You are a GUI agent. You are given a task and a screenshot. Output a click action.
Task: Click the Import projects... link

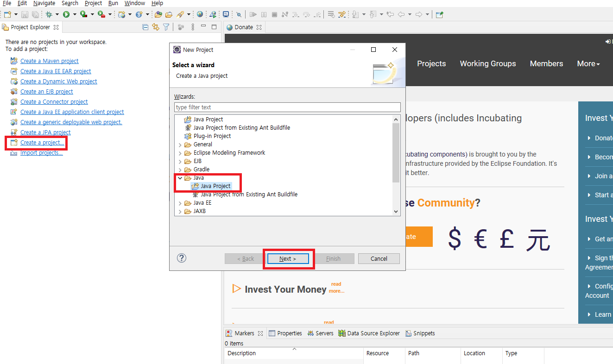pyautogui.click(x=42, y=153)
